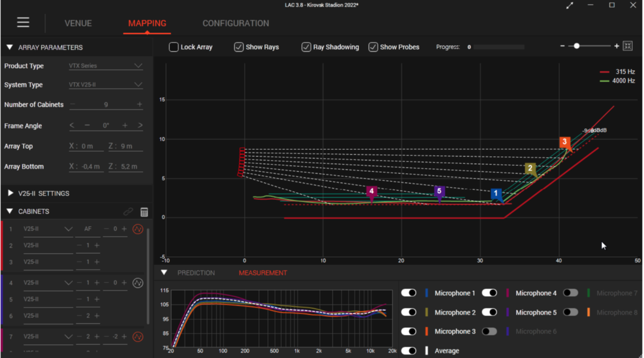Toggle the Ray Shadowing checkbox
The height and width of the screenshot is (358, 644).
(x=306, y=47)
